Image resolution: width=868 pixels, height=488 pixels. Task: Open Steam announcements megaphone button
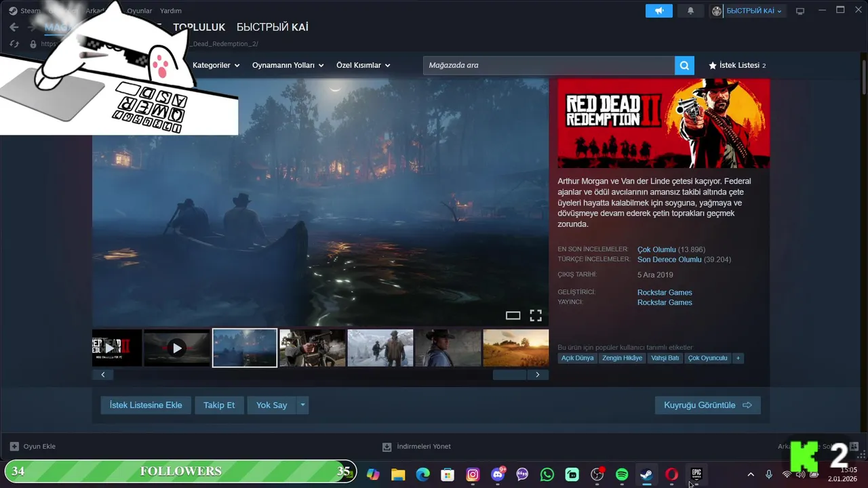(x=659, y=11)
